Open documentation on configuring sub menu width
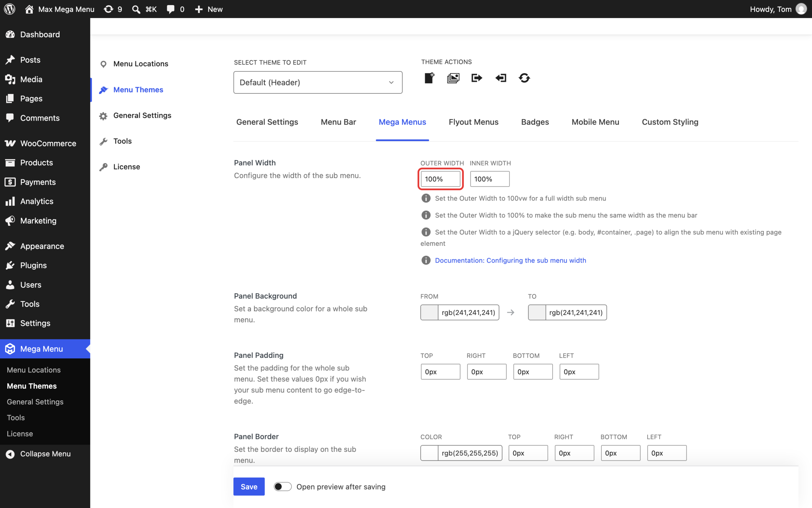The image size is (812, 508). [x=510, y=260]
